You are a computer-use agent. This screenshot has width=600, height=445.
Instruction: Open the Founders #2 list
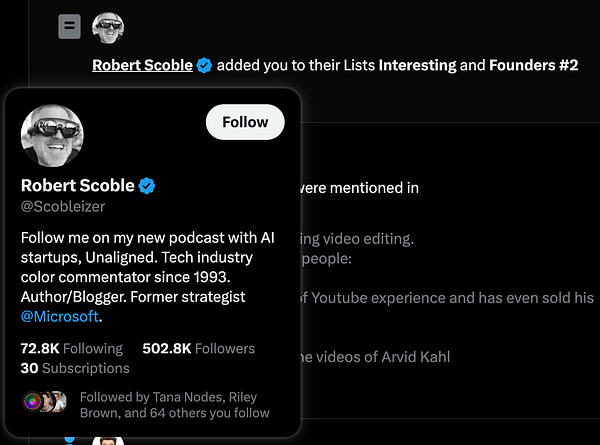tap(533, 65)
